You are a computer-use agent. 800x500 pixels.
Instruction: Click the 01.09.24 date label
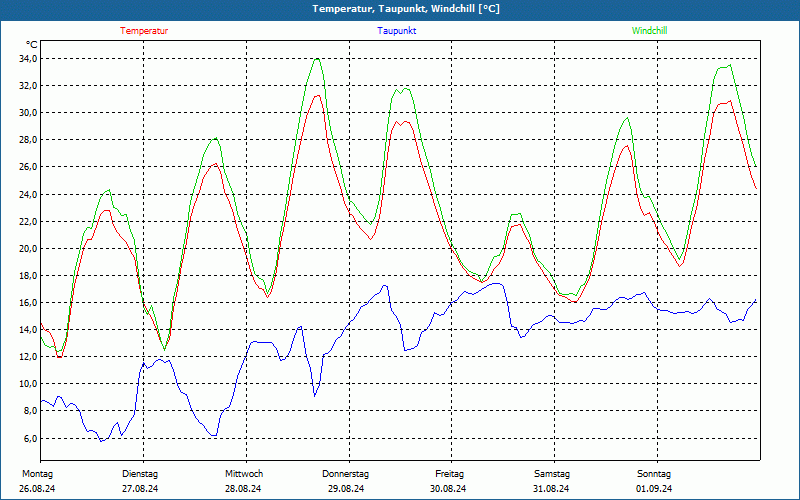654,489
